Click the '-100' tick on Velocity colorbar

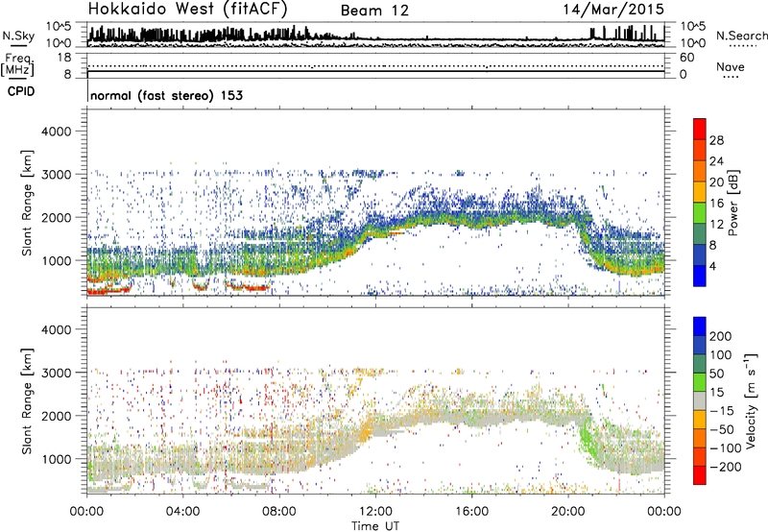tap(725, 448)
